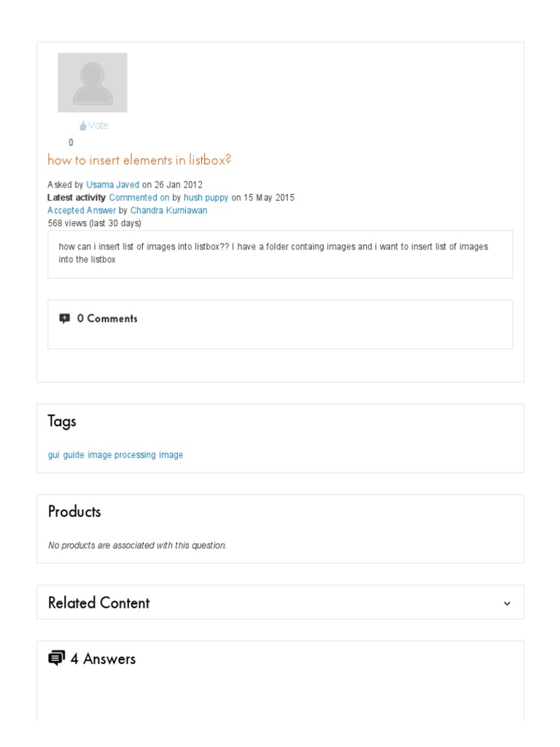Expand Related Content with the chevron
Screen dimensions: 560x747
[507, 603]
